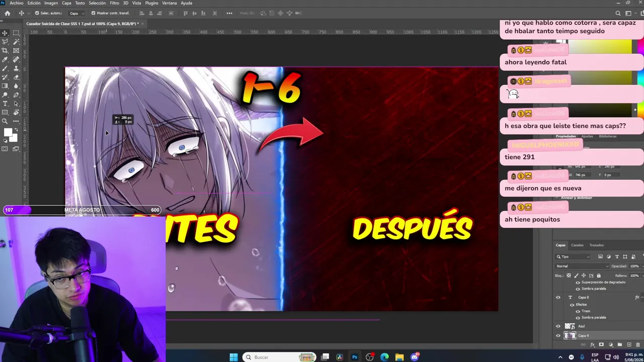The height and width of the screenshot is (362, 644).
Task: Select the Rectangular Marquee tool
Action: point(16,33)
